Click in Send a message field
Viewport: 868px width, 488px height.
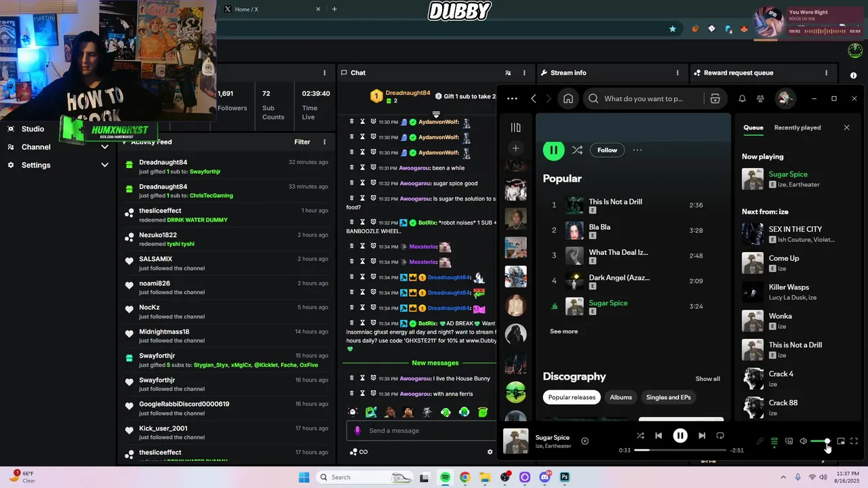click(x=422, y=430)
